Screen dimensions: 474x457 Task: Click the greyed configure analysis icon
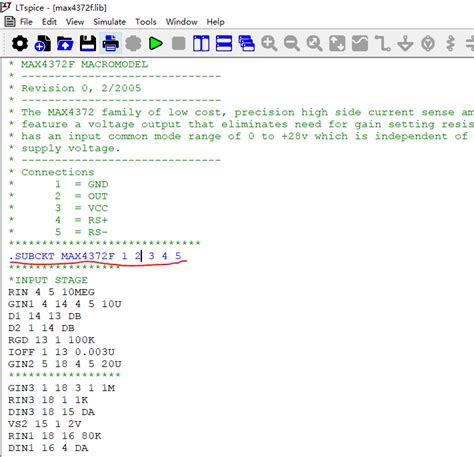(133, 44)
